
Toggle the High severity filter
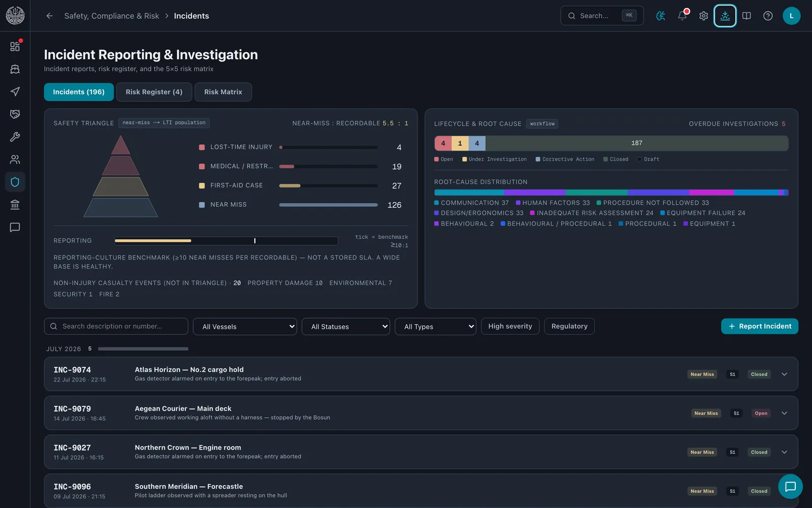click(510, 326)
